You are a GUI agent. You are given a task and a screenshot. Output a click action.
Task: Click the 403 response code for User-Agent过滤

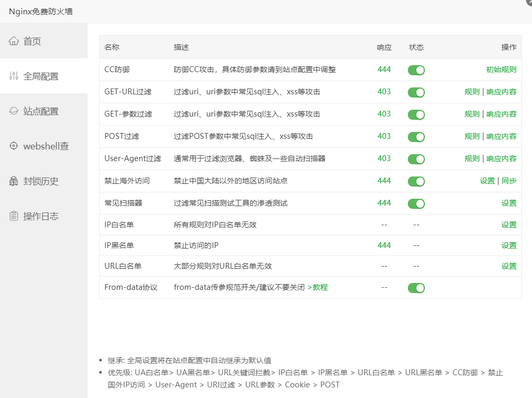pos(384,158)
